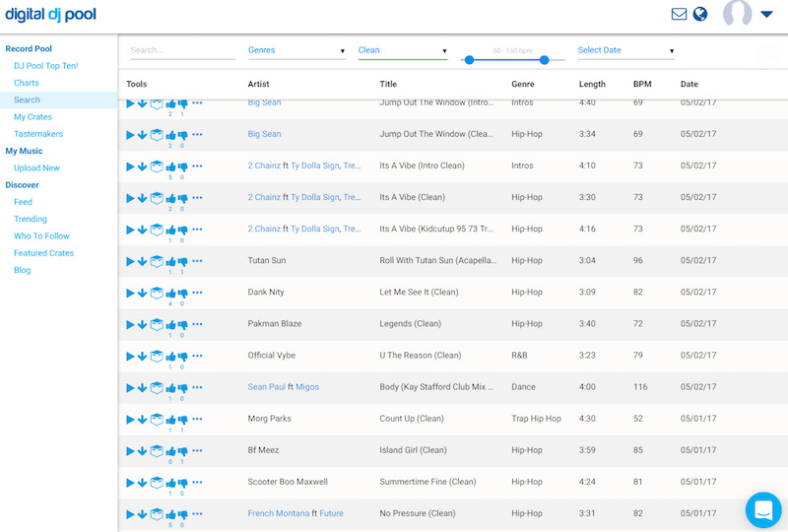Image resolution: width=788 pixels, height=532 pixels.
Task: Open the Select Date dropdown
Action: tap(625, 50)
